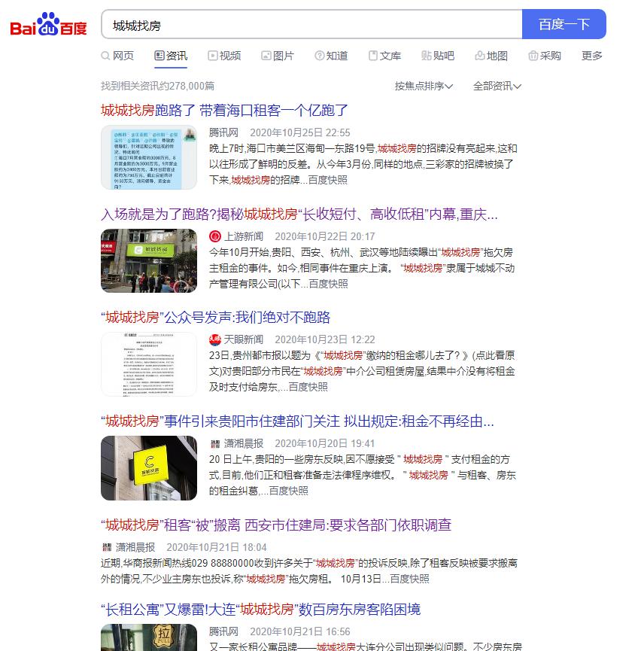The width and height of the screenshot is (644, 651).
Task: Select the 资讯 news tab
Action: click(x=171, y=56)
